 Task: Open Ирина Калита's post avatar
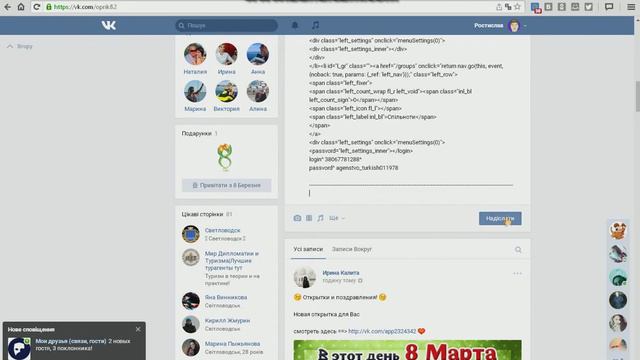[304, 277]
